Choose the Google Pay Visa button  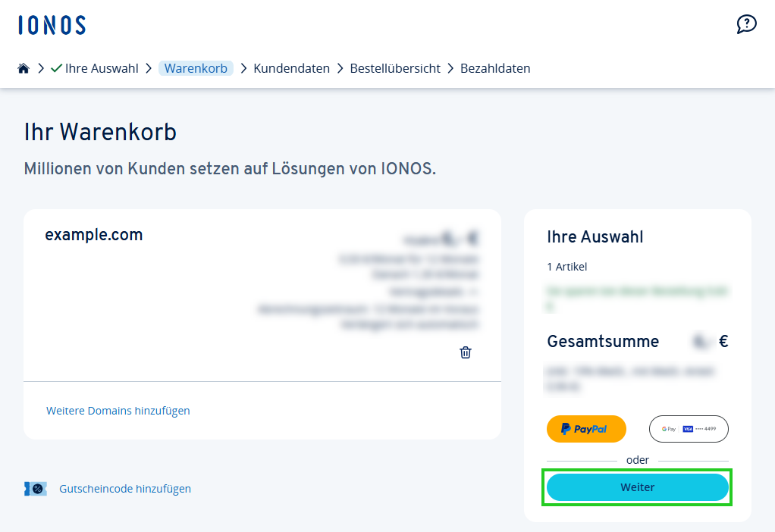(x=689, y=429)
